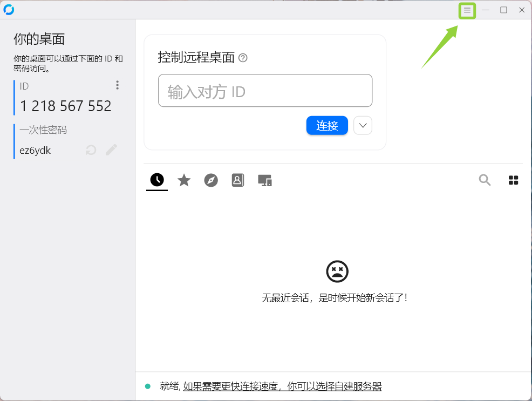Viewport: 532px width, 401px height.
Task: Toggle the grid view layout icon
Action: [514, 180]
